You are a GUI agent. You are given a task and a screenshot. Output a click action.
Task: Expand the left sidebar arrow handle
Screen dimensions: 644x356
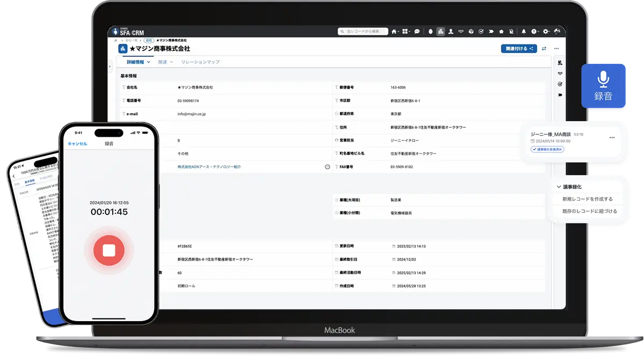coord(110,66)
